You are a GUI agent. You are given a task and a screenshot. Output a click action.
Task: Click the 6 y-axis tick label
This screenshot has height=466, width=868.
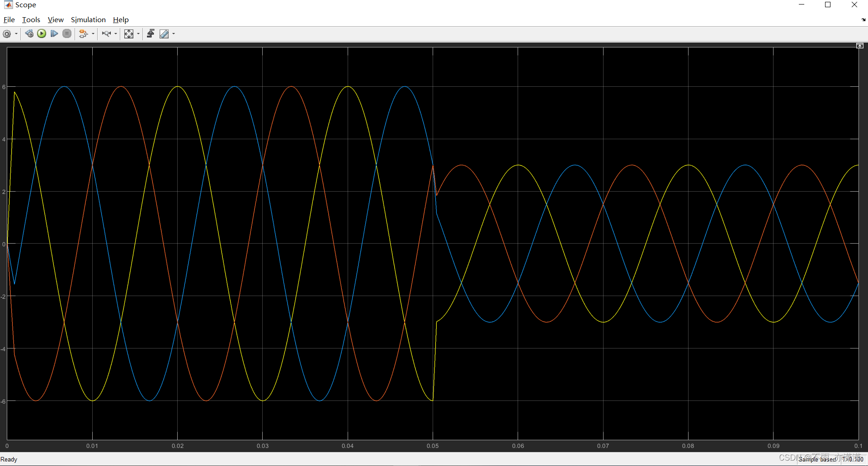4,87
